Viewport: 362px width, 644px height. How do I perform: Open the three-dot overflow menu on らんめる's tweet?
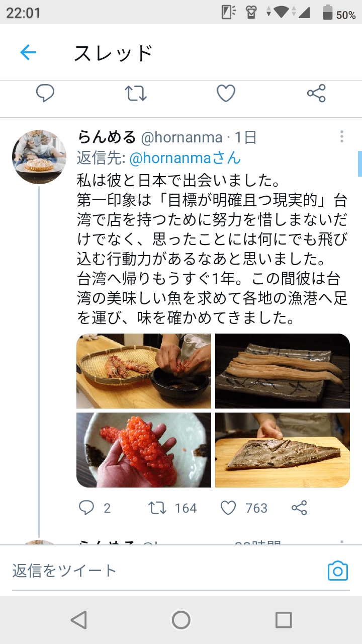[341, 136]
